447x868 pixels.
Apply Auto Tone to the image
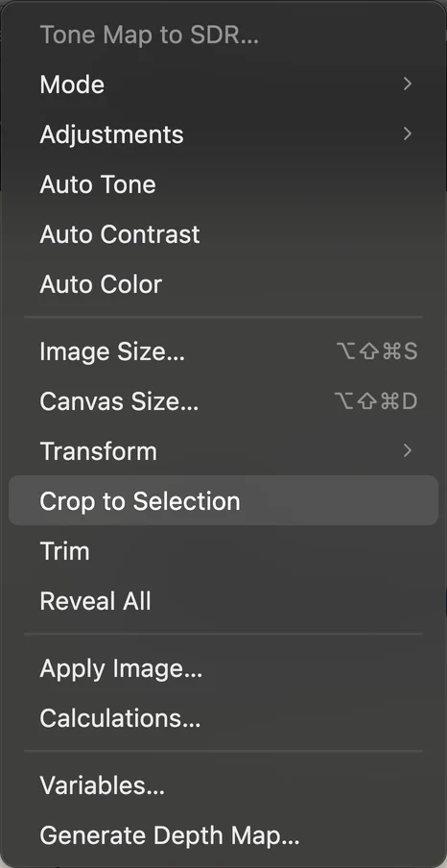point(223,184)
